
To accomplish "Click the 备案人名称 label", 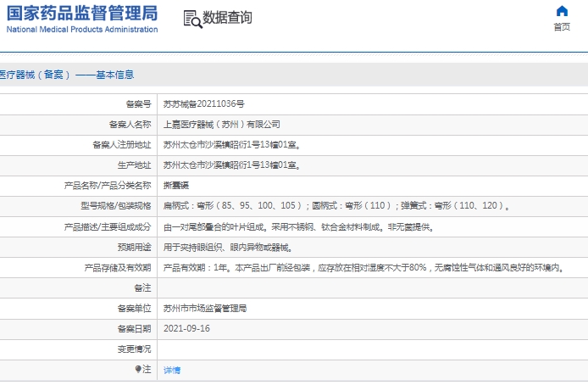I will pos(130,124).
